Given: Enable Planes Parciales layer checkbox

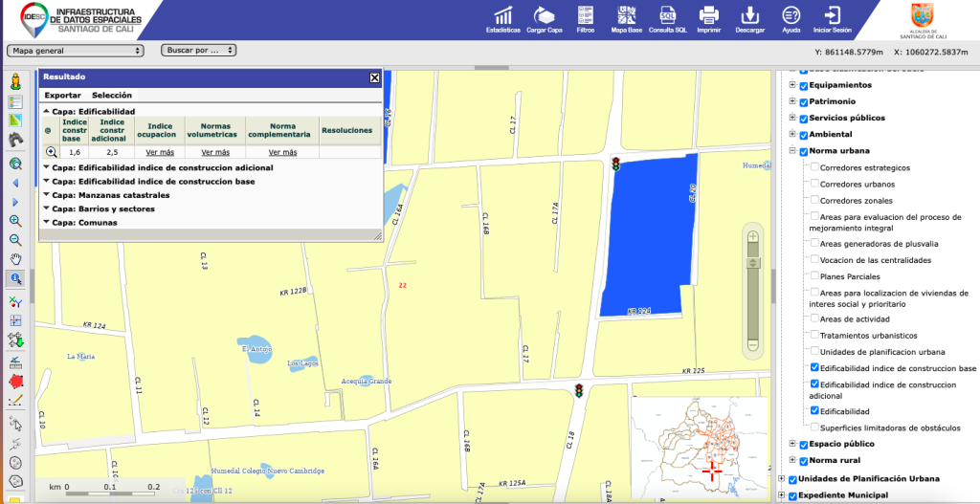Looking at the screenshot, I should point(815,275).
